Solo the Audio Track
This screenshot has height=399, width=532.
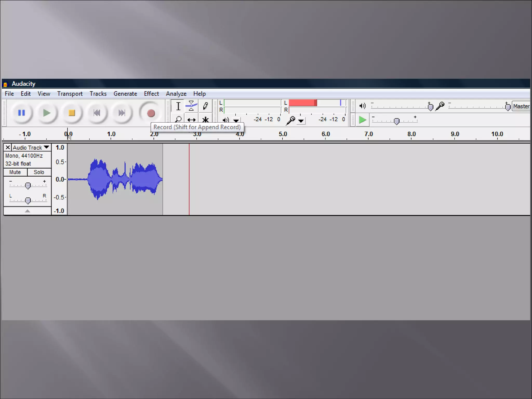[x=39, y=172]
